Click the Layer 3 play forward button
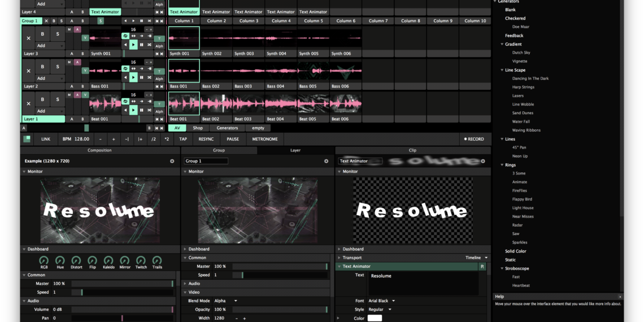Viewport: 644px width, 322px height. [x=133, y=44]
